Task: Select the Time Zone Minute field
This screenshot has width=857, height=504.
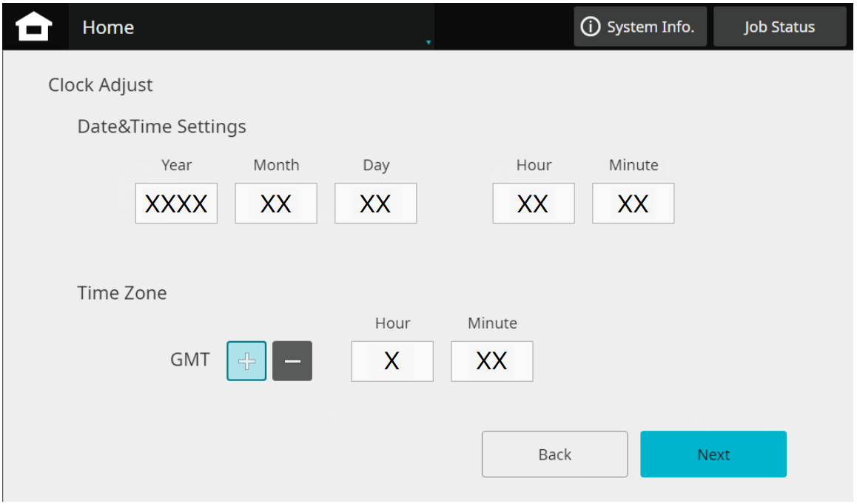Action: (x=491, y=361)
